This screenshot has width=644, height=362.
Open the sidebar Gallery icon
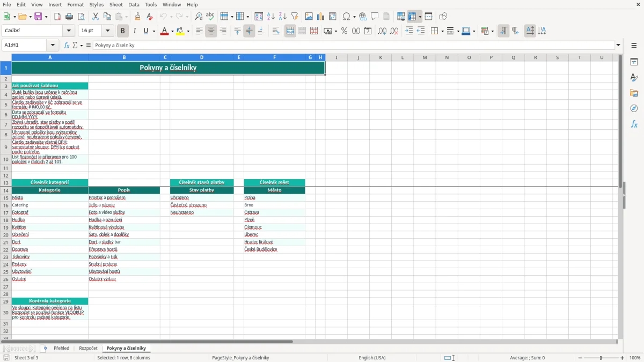[x=634, y=93]
